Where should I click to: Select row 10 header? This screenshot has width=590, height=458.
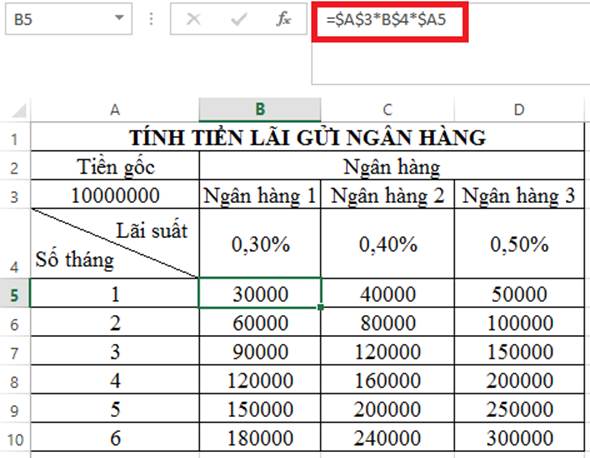15,438
